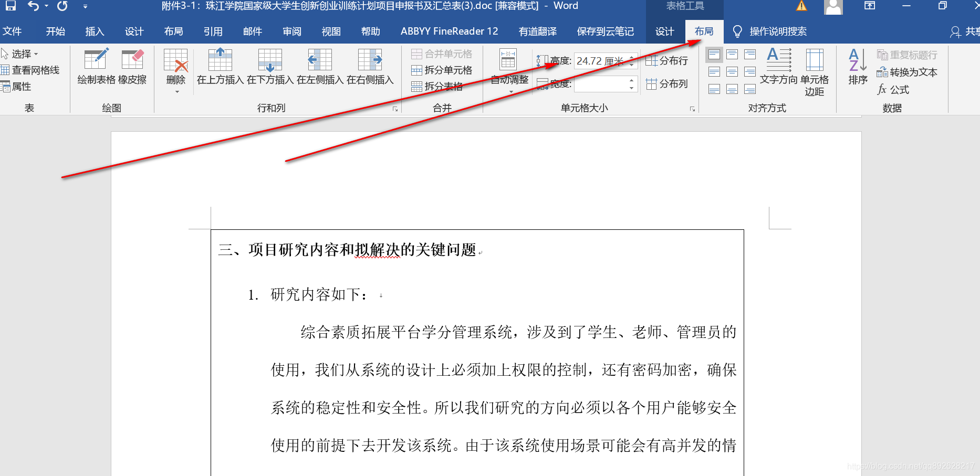
Task: Click 分布列
Action: (666, 84)
